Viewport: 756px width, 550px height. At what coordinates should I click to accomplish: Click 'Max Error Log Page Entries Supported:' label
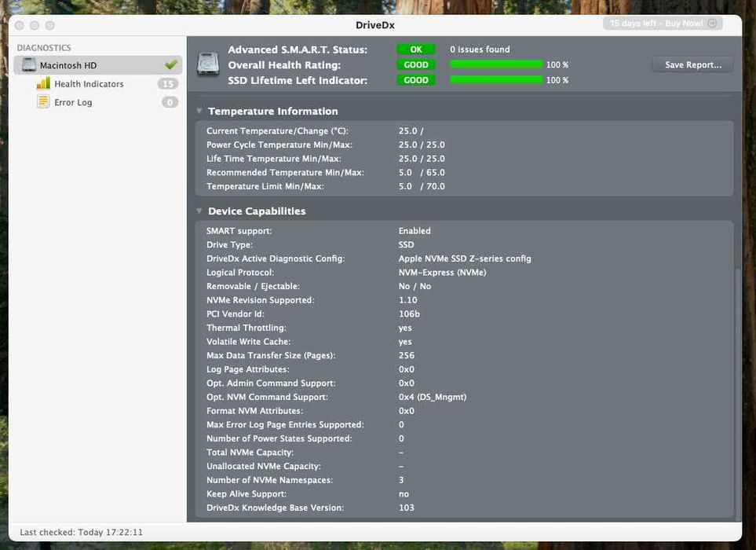(x=285, y=424)
